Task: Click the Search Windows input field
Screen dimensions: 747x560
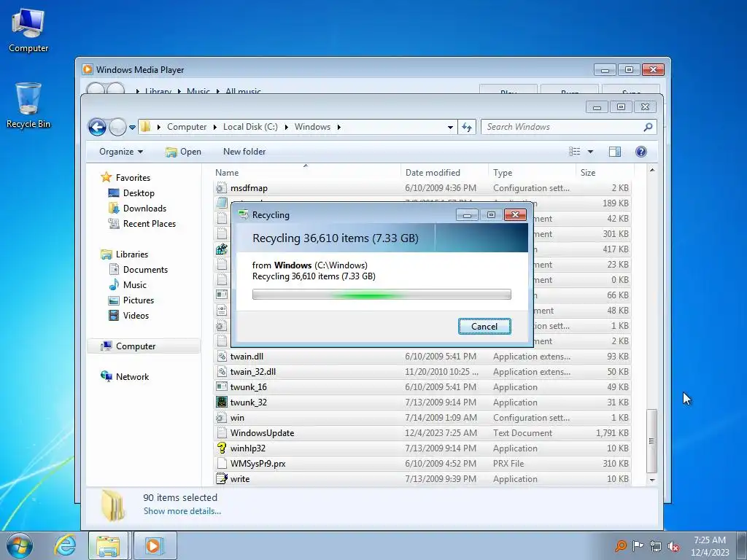Action: pyautogui.click(x=561, y=127)
